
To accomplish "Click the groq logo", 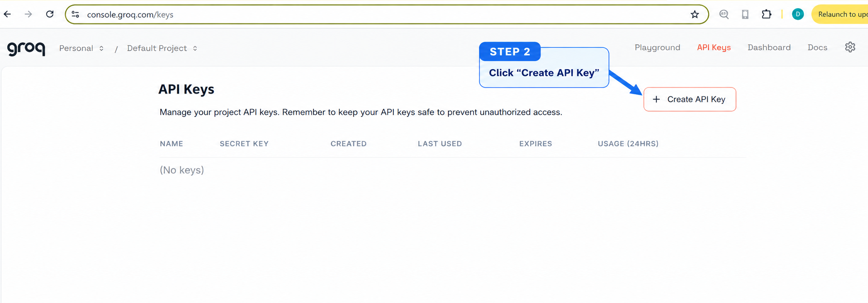I will point(26,48).
